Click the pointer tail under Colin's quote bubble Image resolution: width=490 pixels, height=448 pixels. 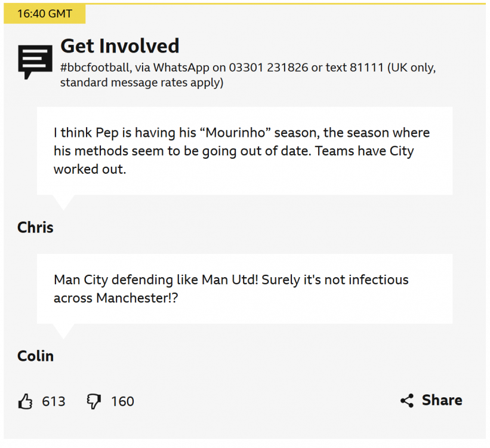(x=62, y=330)
